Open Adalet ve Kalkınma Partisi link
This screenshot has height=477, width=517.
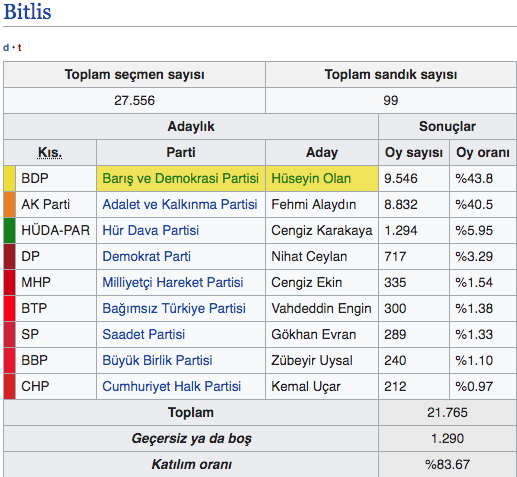point(180,204)
